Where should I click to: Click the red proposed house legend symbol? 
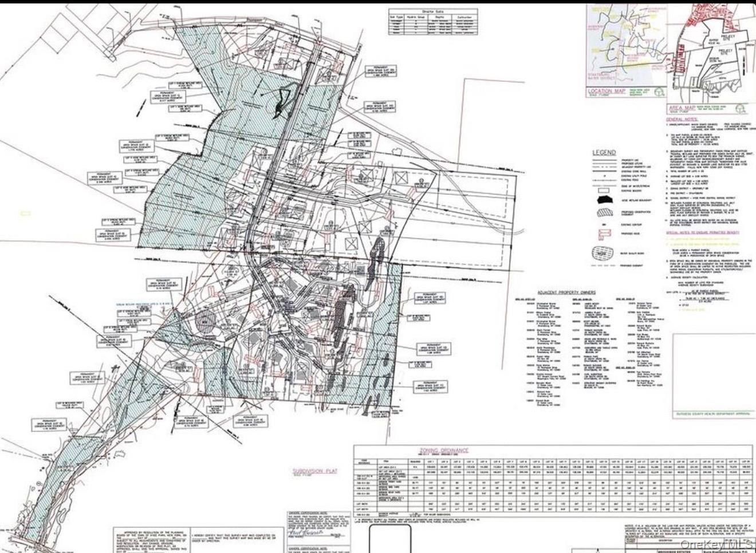coord(604,234)
